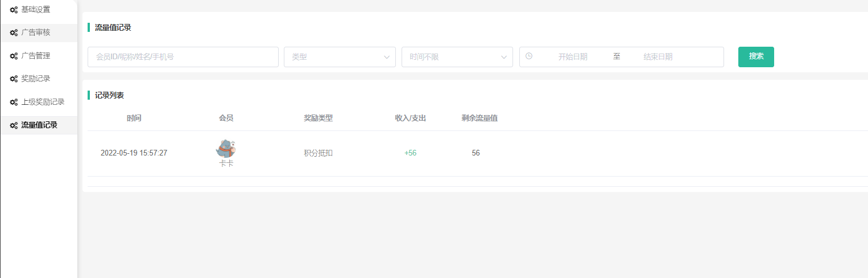
Task: Click the 会员 column header
Action: point(226,118)
